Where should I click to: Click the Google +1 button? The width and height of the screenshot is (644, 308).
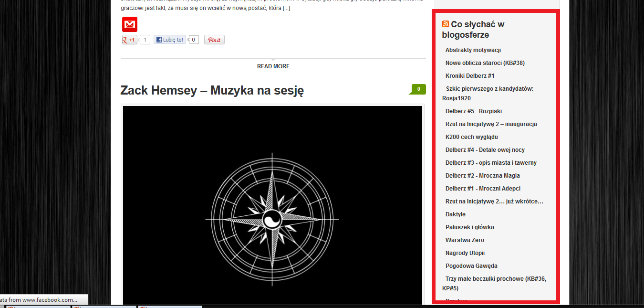pyautogui.click(x=129, y=40)
